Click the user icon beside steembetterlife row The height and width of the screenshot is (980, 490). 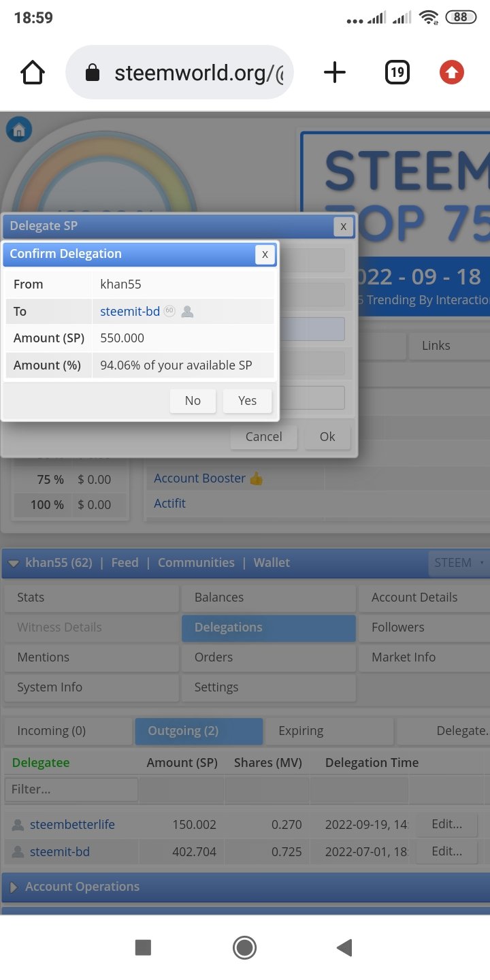[18, 825]
